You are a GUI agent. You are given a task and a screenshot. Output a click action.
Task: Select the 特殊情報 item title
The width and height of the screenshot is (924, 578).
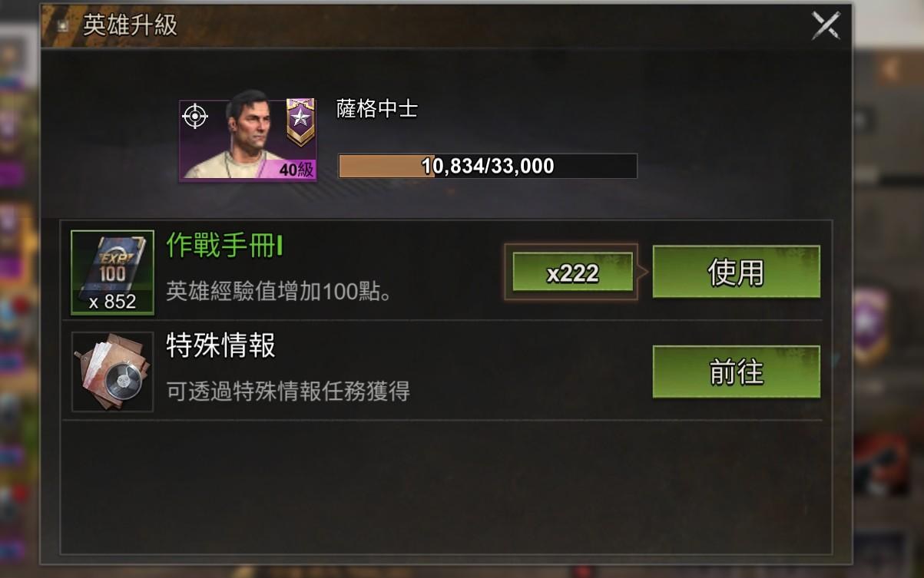(221, 345)
